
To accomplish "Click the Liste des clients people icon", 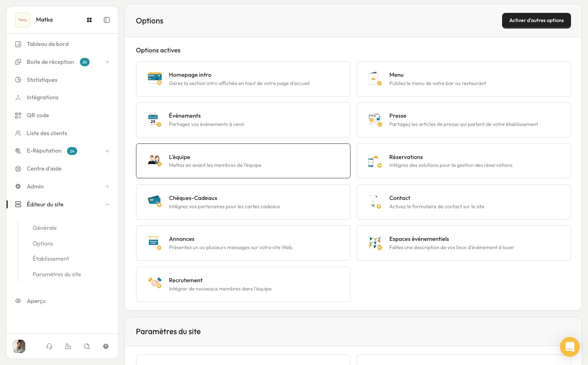I will click(x=18, y=133).
